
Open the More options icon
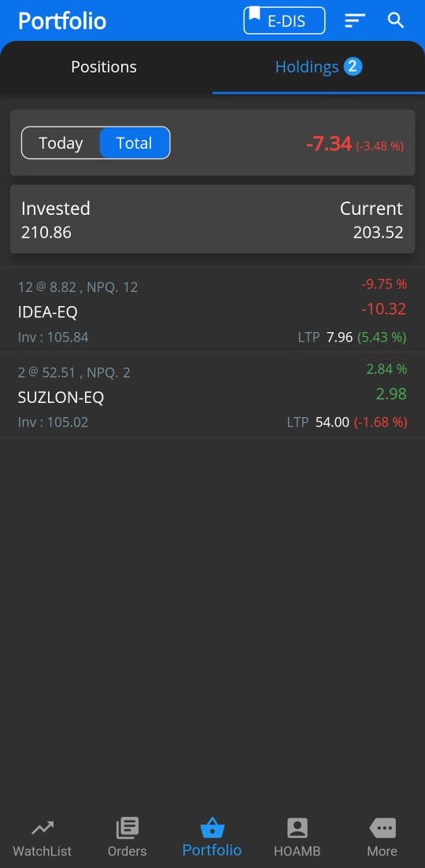[382, 828]
